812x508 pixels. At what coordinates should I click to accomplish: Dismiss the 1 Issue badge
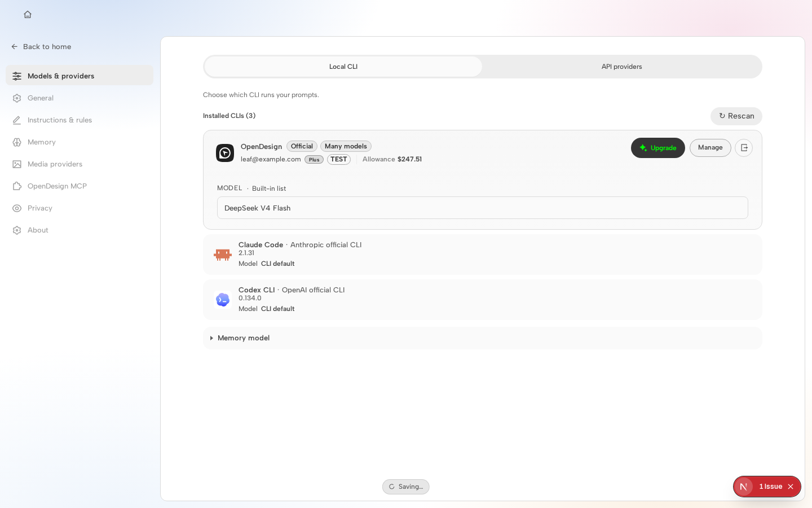(791, 487)
